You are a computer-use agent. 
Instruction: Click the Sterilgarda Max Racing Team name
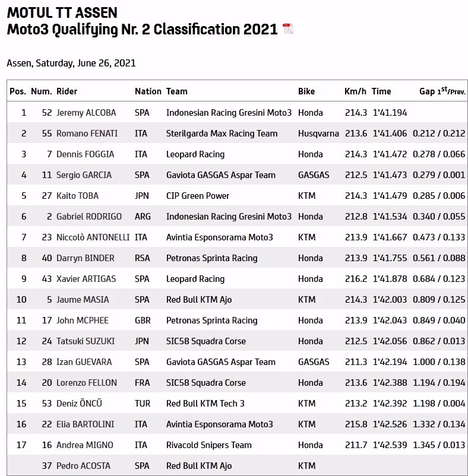(x=222, y=134)
